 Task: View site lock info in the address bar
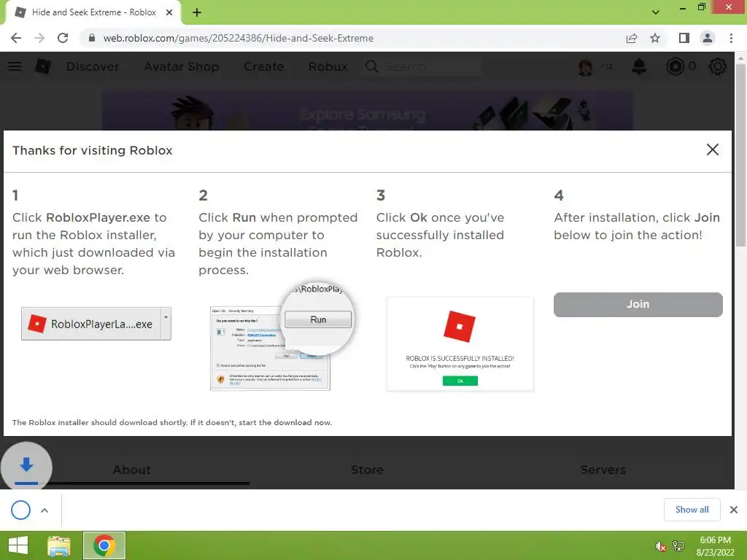click(x=92, y=38)
